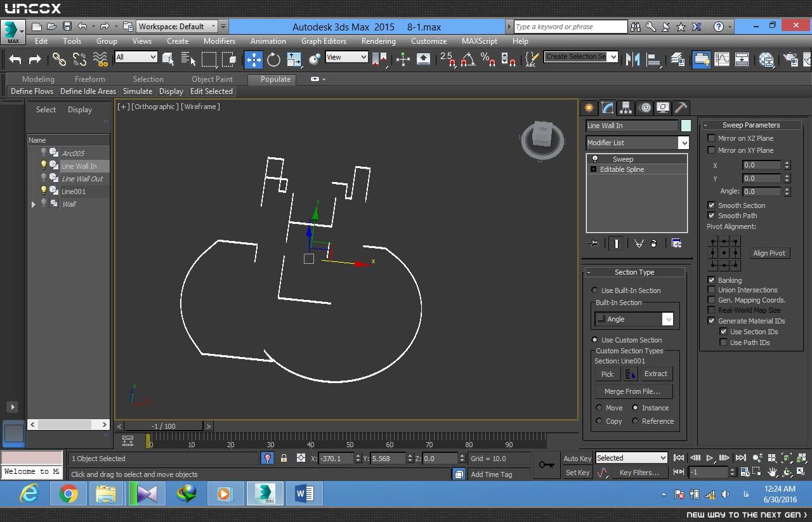Toggle Show End Result in modifier stack
This screenshot has width=812, height=522.
[x=616, y=243]
